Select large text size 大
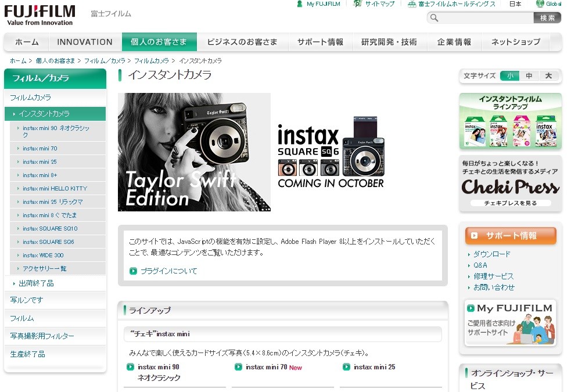 tap(548, 76)
